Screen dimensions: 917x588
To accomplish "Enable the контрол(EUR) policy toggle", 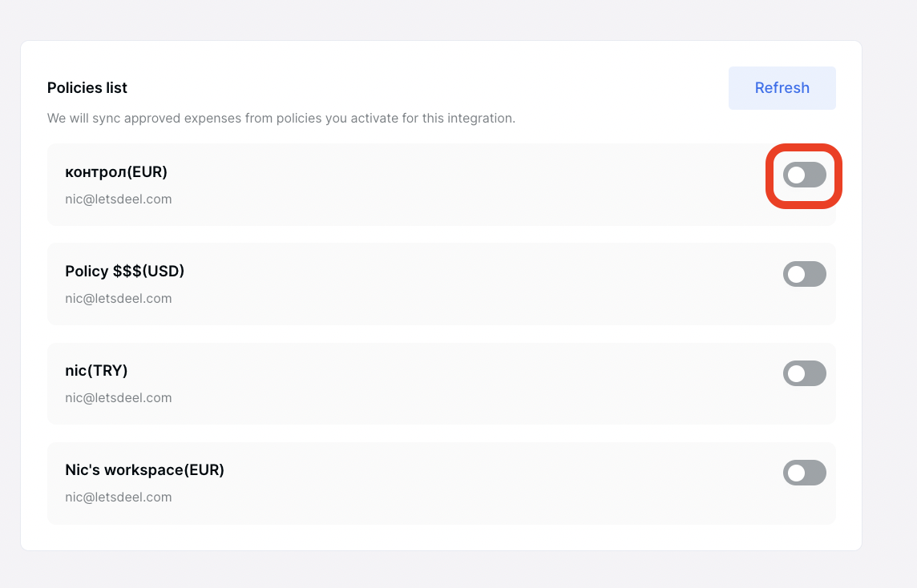I will [804, 175].
